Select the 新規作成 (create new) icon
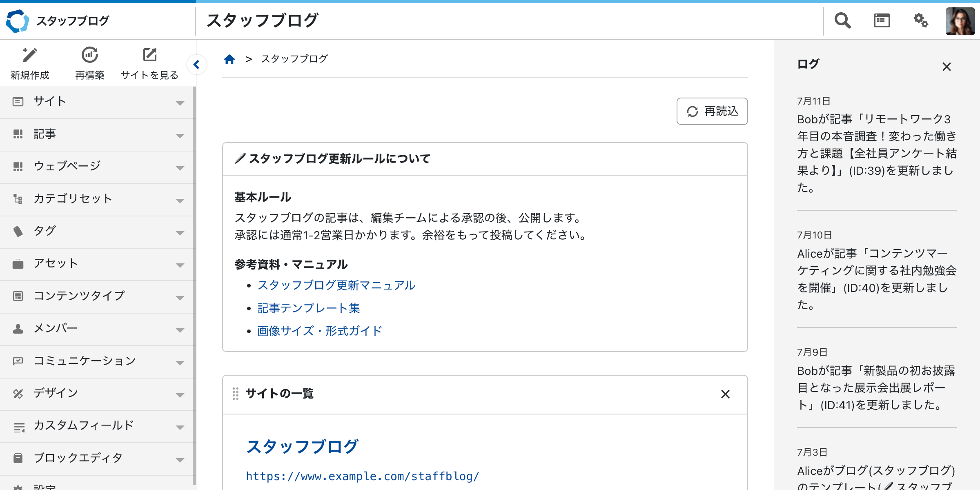The image size is (980, 490). 29,54
